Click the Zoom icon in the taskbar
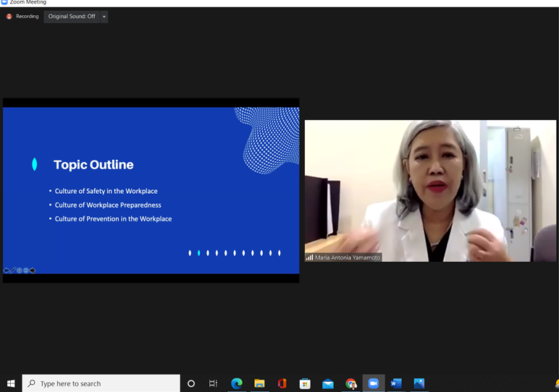 coord(373,383)
